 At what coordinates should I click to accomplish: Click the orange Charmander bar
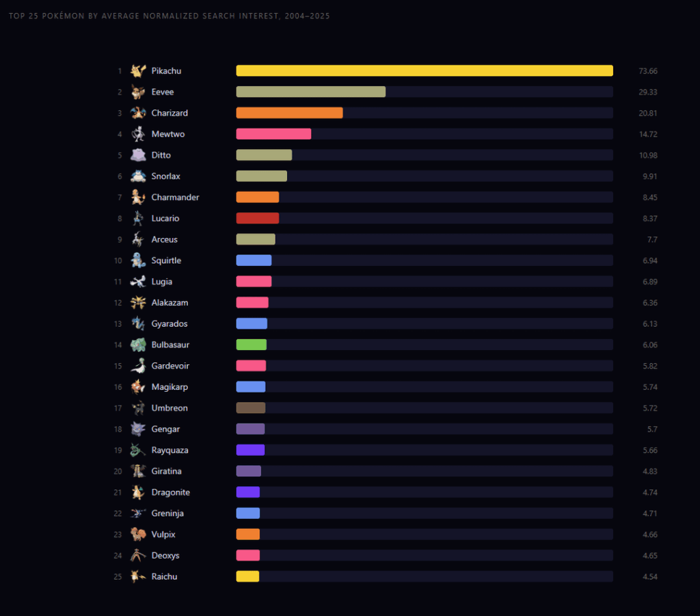click(257, 197)
